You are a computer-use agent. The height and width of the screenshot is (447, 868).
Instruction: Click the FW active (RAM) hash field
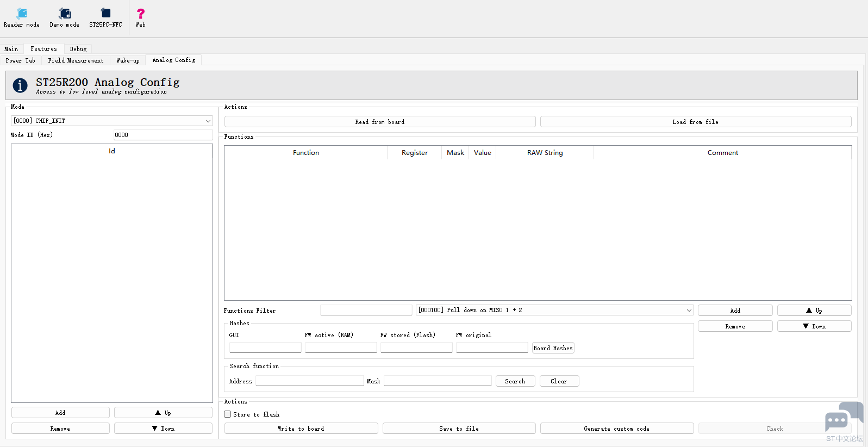(x=341, y=347)
